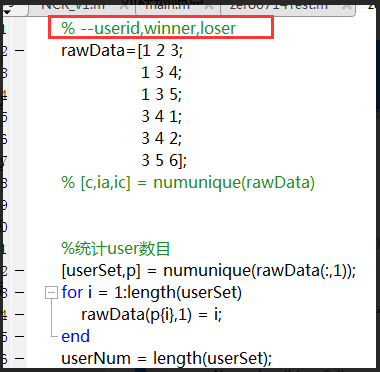The image size is (380, 372).
Task: Click the code 'userNum = length(userSet);'
Action: point(167,359)
